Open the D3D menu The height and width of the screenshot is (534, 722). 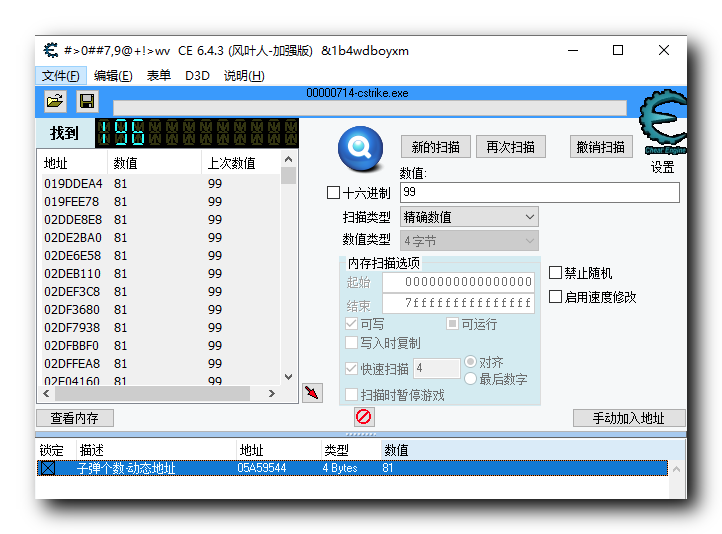point(198,75)
